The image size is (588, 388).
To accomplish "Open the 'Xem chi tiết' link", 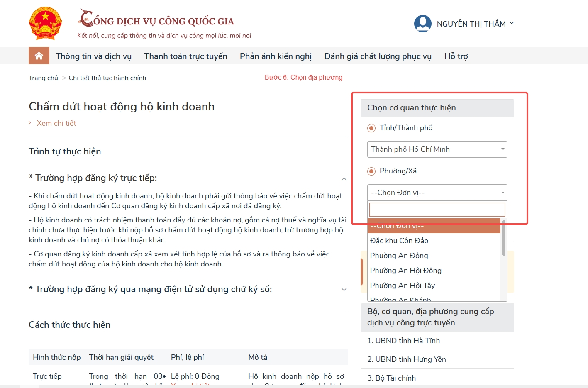I will [56, 123].
